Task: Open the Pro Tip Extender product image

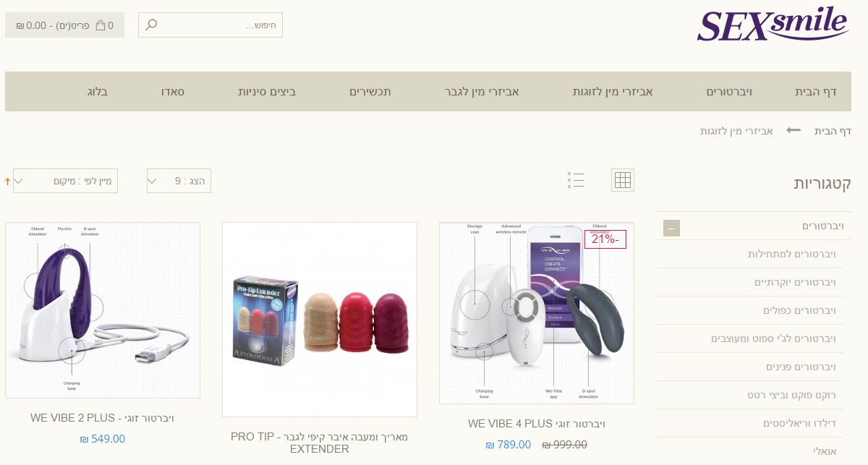Action: (320, 320)
